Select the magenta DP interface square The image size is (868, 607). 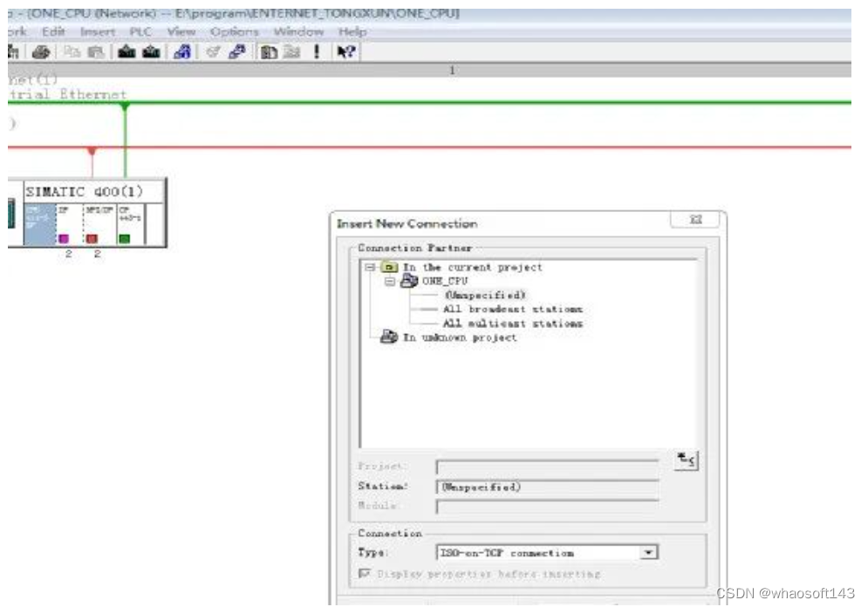point(64,238)
